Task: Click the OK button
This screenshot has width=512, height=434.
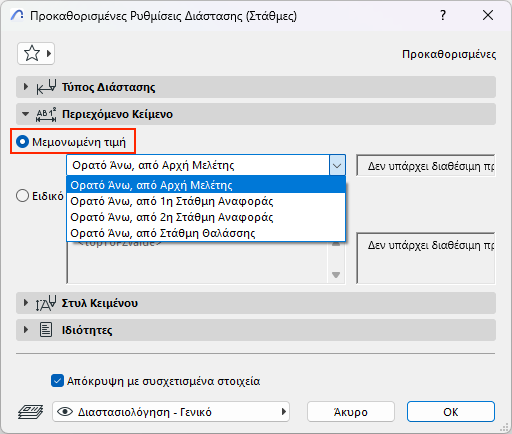Action: 451,412
